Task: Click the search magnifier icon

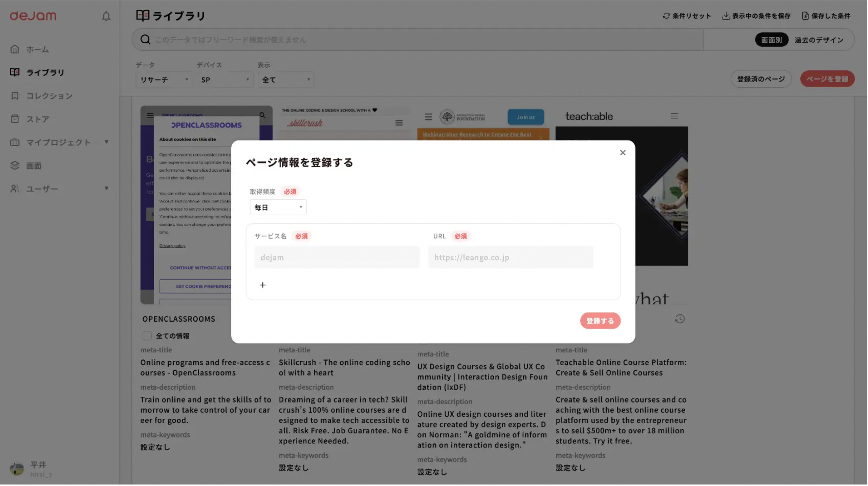Action: point(145,40)
